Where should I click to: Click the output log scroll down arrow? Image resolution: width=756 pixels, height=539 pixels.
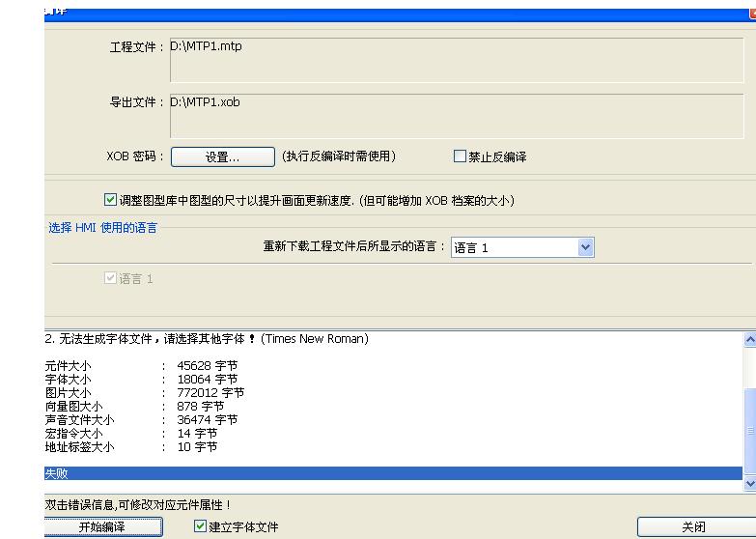tap(749, 482)
